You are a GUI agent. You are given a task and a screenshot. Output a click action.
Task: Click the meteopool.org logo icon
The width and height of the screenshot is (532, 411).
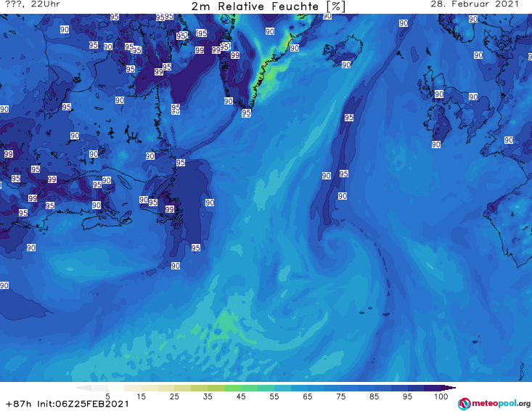pos(464,404)
